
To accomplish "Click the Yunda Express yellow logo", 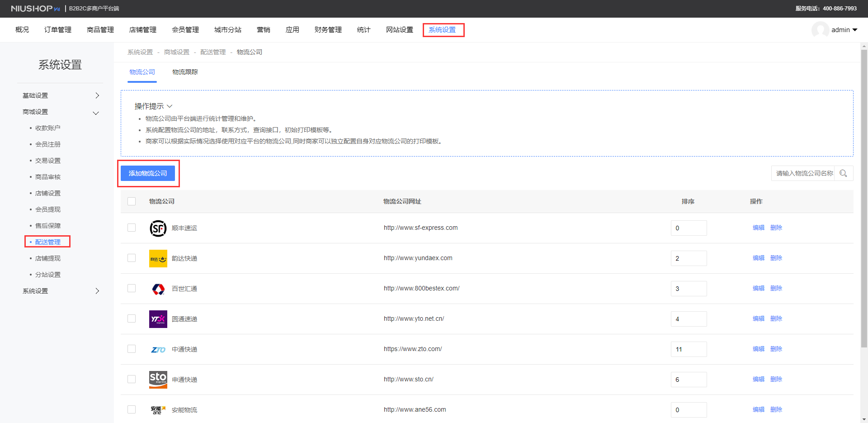I will (158, 259).
